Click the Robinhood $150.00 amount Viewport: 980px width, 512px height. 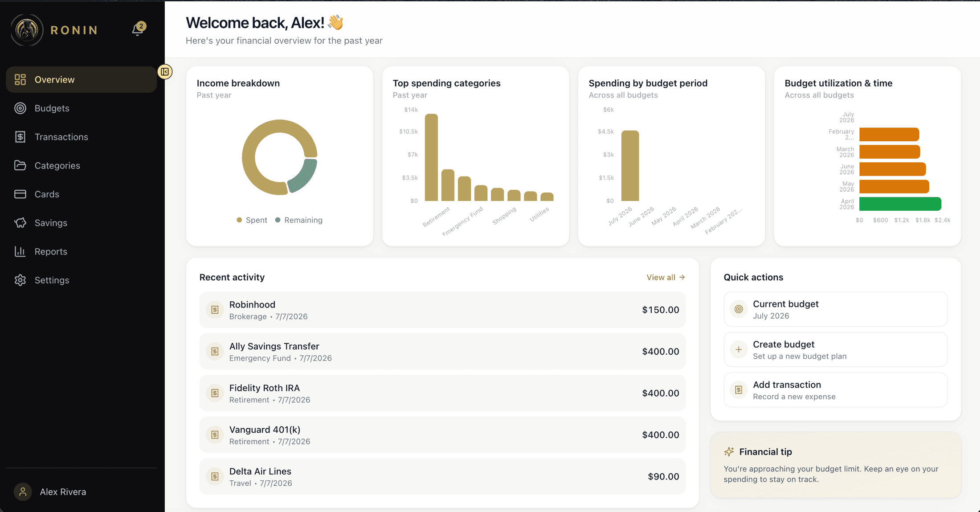pyautogui.click(x=660, y=310)
